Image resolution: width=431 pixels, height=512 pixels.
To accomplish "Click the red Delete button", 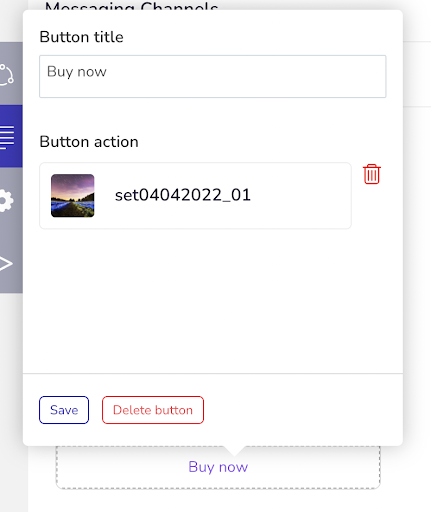I will click(153, 410).
